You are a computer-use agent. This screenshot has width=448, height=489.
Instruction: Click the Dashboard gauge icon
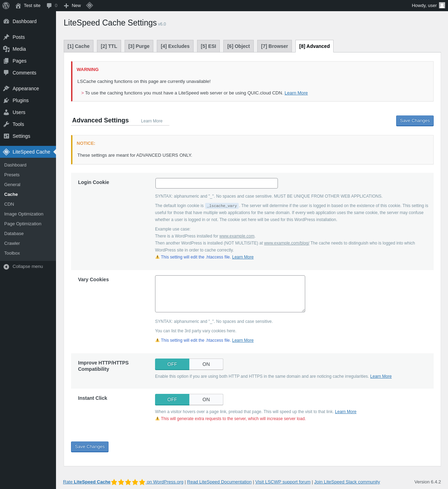[6, 21]
